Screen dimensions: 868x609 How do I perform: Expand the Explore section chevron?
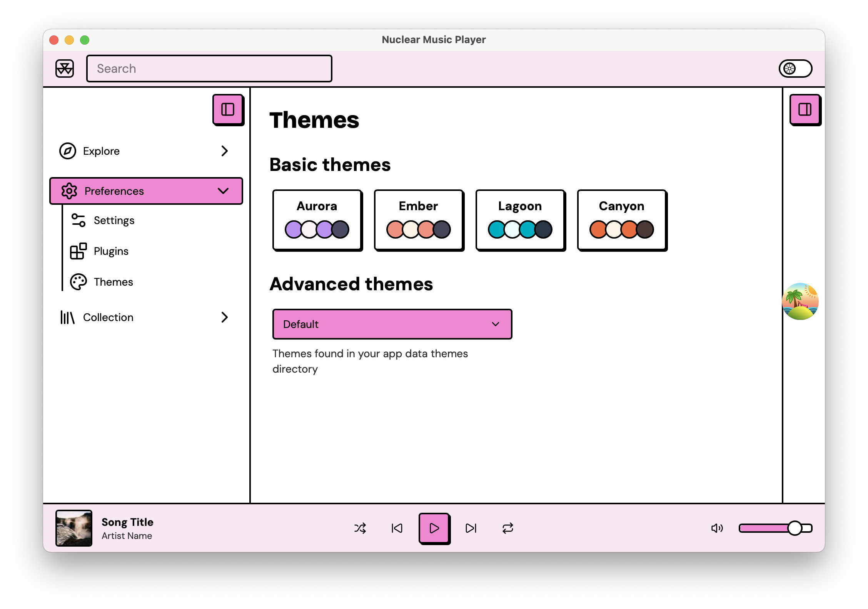pyautogui.click(x=225, y=151)
